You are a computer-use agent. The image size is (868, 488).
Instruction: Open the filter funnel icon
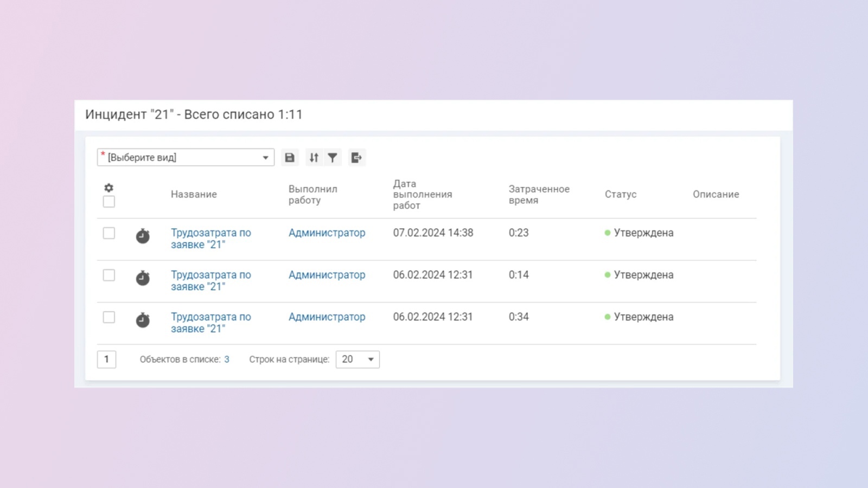pos(333,158)
